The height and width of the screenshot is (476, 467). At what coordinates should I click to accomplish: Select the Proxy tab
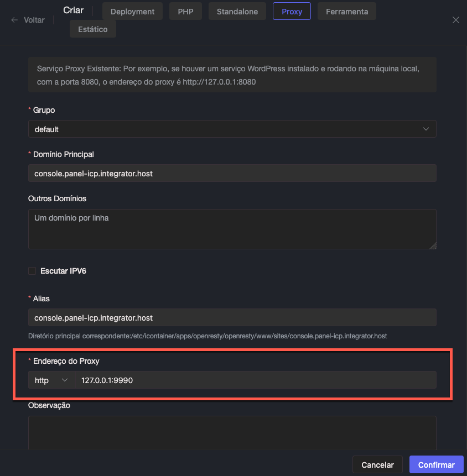pyautogui.click(x=292, y=12)
